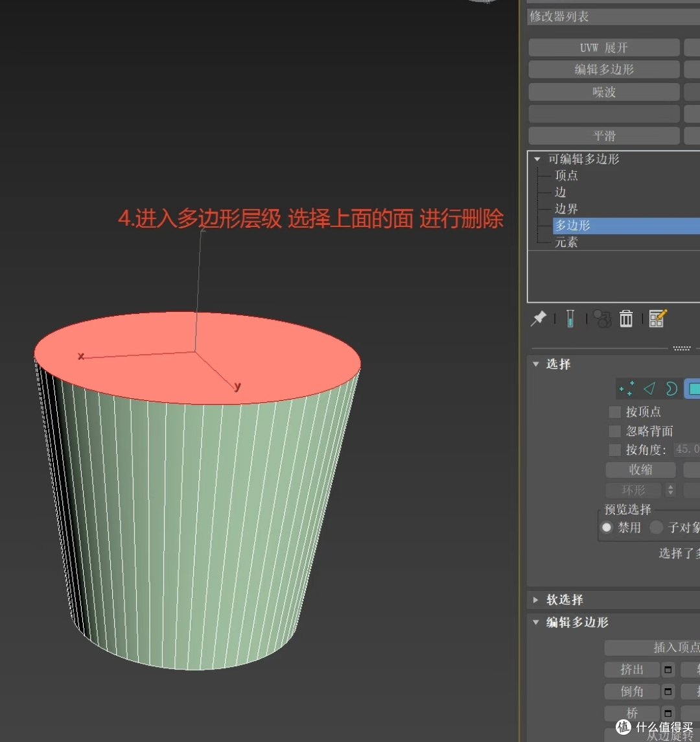This screenshot has height=742, width=700.
Task: Enable 按顶点 checkbox
Action: tap(615, 412)
